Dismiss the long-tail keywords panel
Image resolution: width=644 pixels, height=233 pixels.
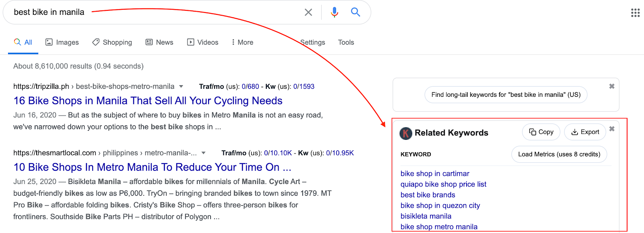click(x=612, y=86)
